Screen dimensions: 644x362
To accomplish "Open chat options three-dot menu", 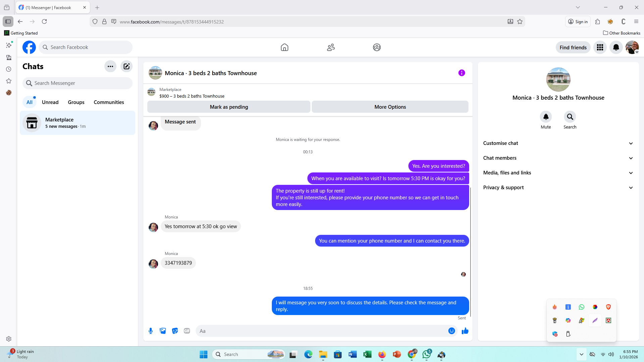I will [110, 66].
